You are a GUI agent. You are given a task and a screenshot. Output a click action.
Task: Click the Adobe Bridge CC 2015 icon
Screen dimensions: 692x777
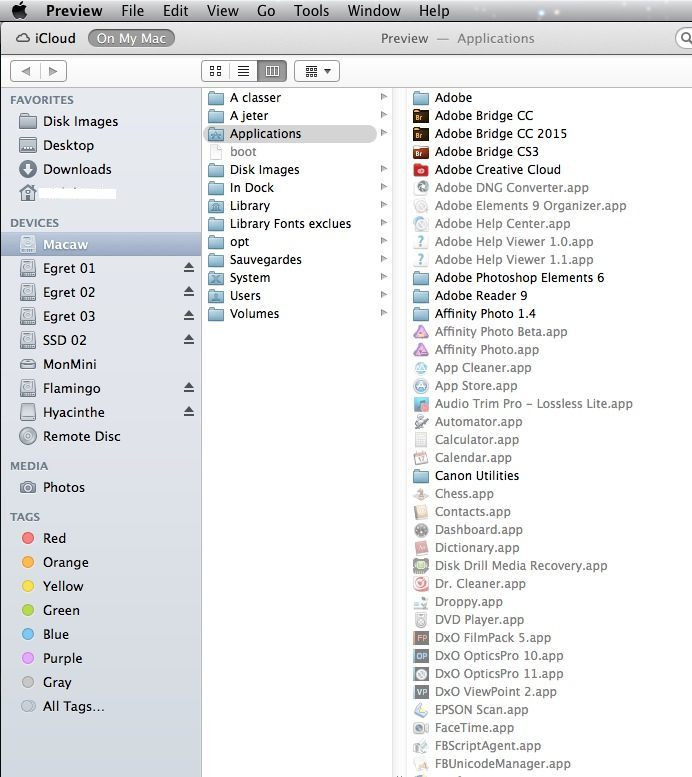[x=421, y=134]
